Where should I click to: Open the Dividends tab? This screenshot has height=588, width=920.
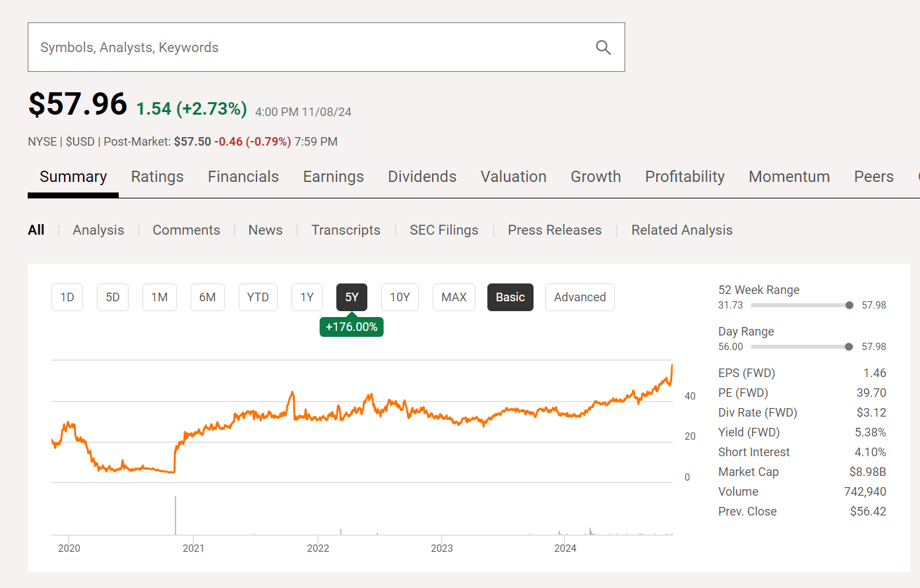click(422, 177)
